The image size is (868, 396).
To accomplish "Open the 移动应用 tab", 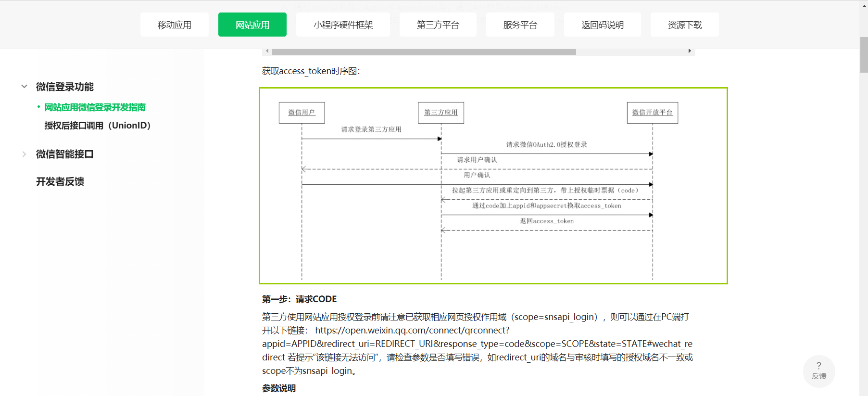I will pos(175,25).
